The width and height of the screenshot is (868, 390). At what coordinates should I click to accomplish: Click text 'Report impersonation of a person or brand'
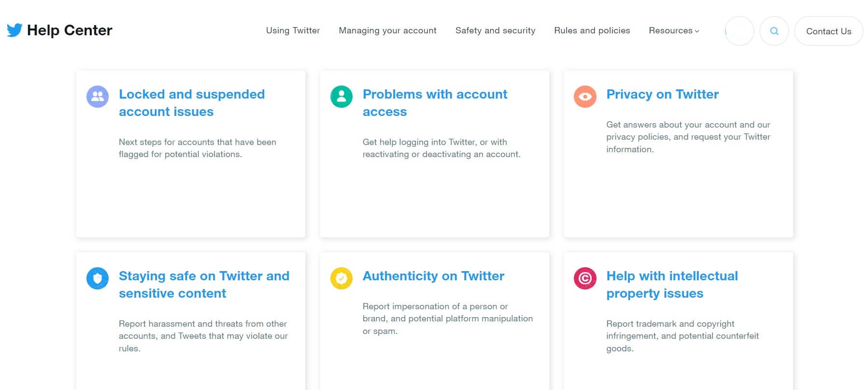coord(435,312)
